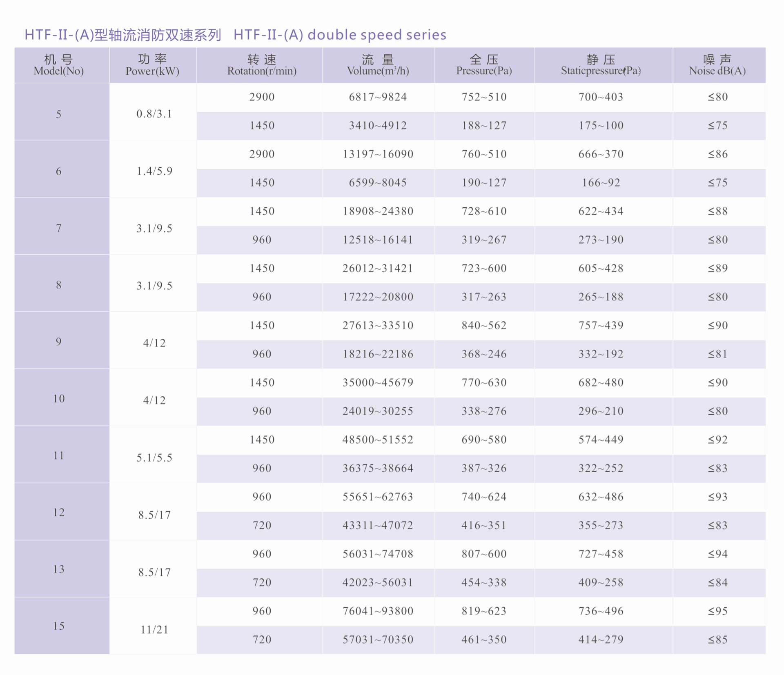Click pressure value 752~510

(x=484, y=97)
